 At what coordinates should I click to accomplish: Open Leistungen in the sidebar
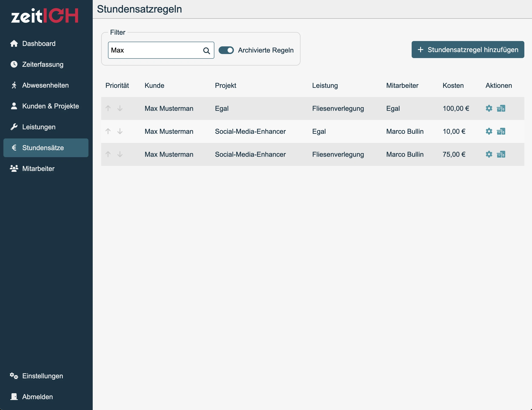46,127
